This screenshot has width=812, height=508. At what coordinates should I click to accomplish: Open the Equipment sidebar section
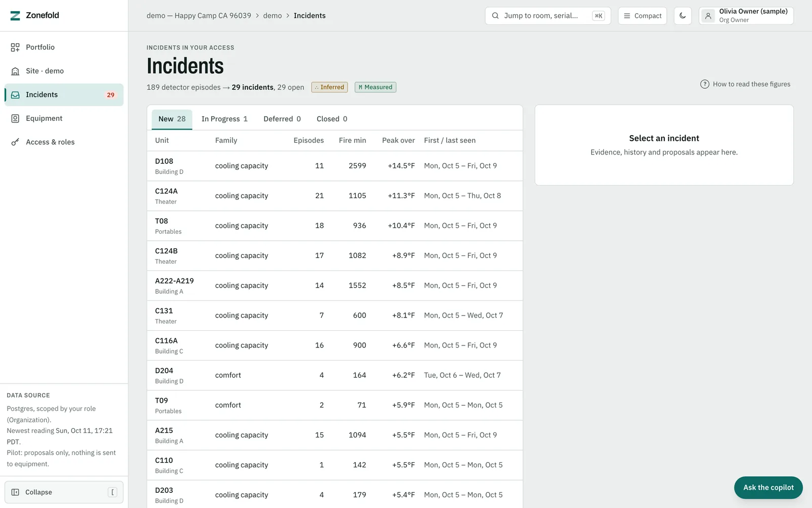(64, 118)
